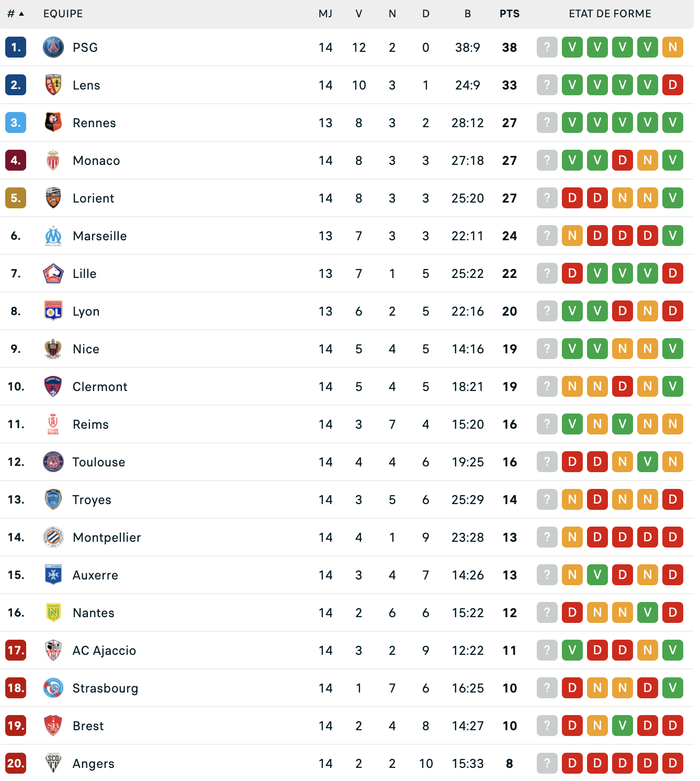Select the Strasbourg club logo

(53, 688)
